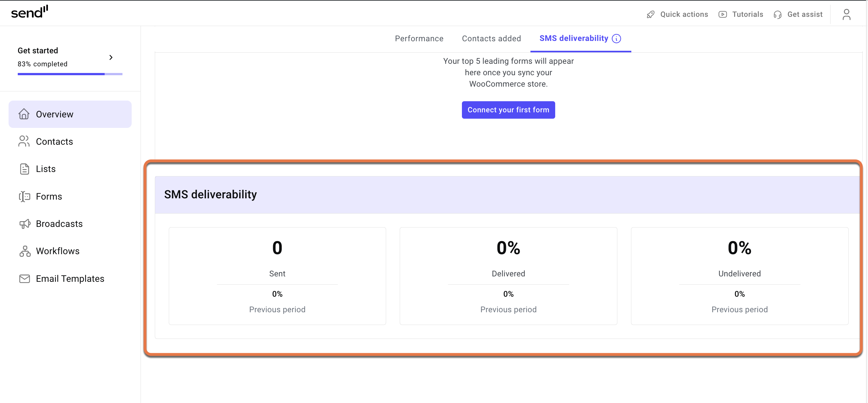Click the Delivered label

click(x=508, y=274)
